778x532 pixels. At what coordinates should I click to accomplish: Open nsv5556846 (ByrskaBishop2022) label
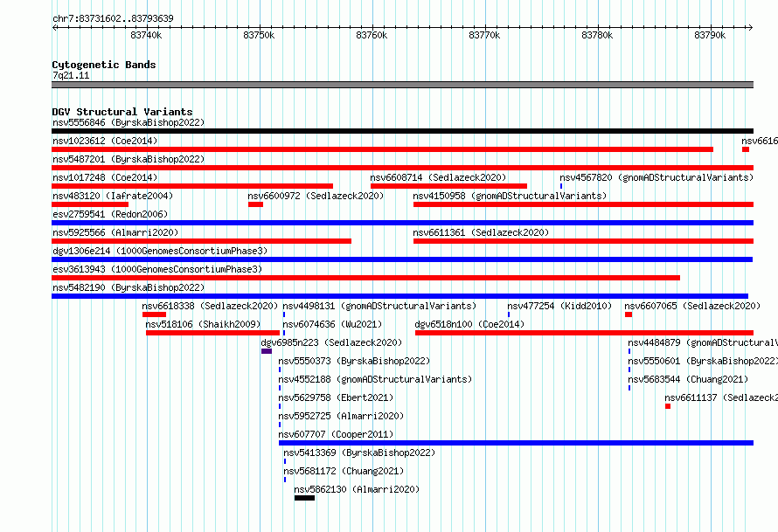point(129,122)
